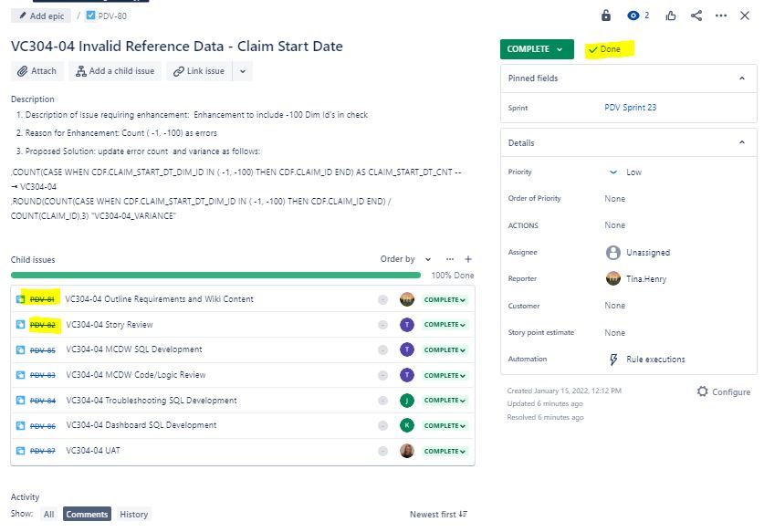This screenshot has width=764, height=532.
Task: Click Story point estimate None value
Action: tap(615, 333)
